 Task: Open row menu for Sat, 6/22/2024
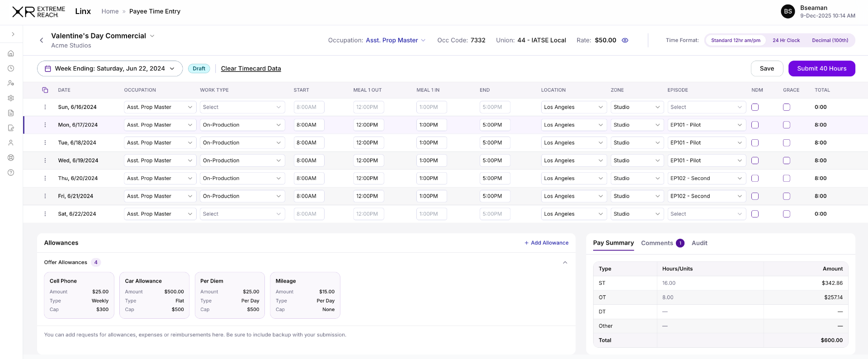[x=45, y=214]
